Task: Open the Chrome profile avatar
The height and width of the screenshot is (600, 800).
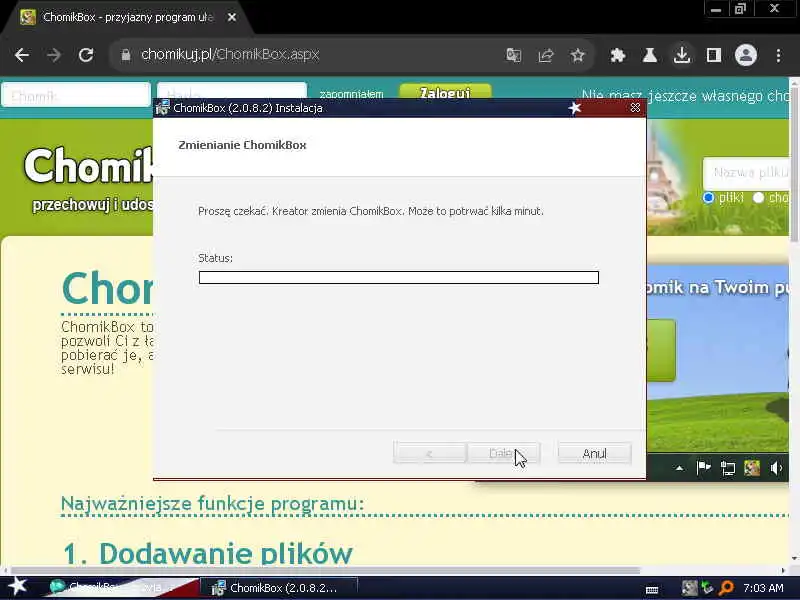Action: coord(745,55)
